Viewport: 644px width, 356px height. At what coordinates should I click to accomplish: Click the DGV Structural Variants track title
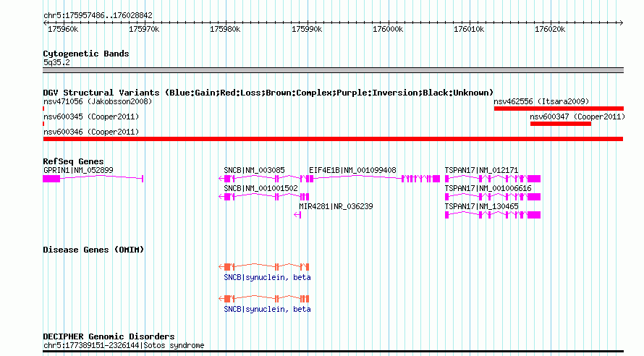(x=268, y=93)
